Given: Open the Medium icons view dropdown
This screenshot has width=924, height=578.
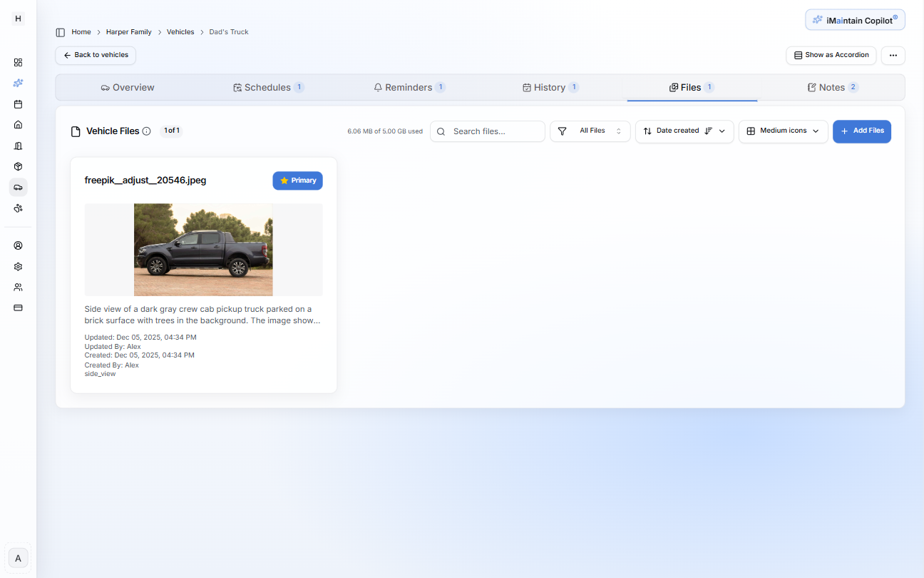Looking at the screenshot, I should point(783,131).
